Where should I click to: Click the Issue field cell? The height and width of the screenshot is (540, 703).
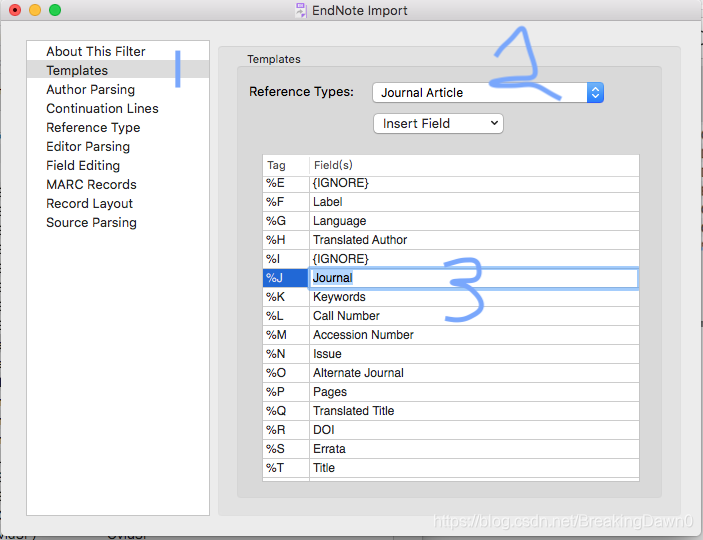(x=474, y=354)
